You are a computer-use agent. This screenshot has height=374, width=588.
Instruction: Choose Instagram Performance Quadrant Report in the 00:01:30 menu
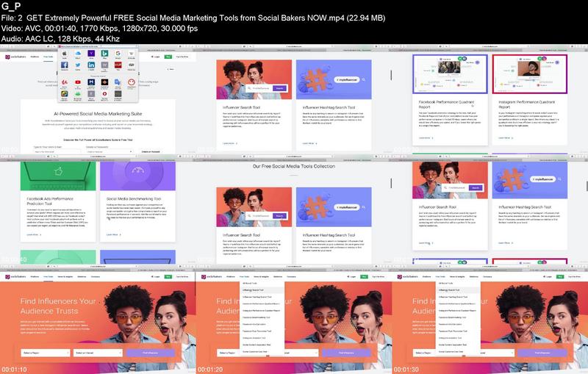pyautogui.click(x=457, y=311)
